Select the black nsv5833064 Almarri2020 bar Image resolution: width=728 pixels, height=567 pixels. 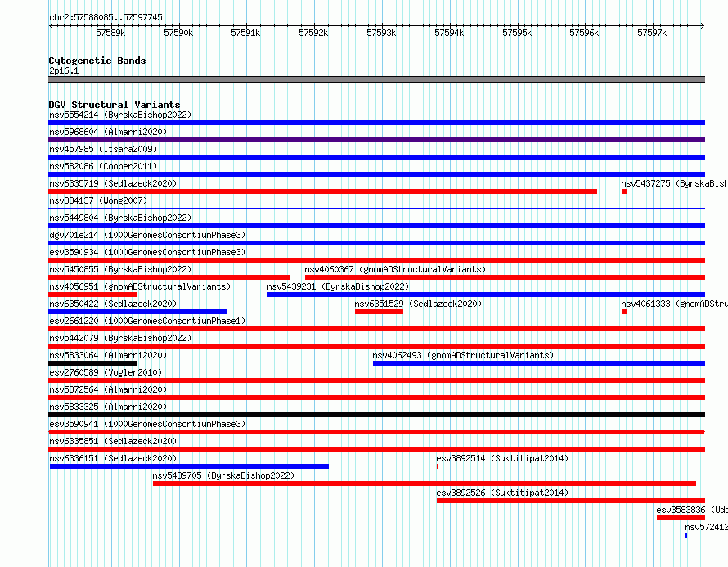[x=93, y=363]
